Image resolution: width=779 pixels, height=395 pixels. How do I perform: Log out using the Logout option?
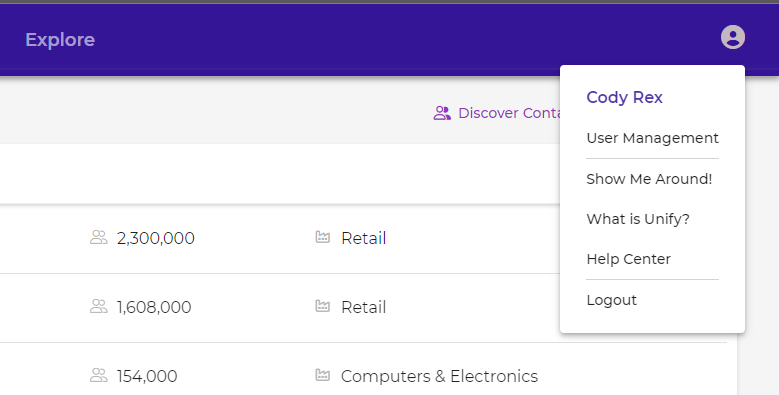(x=612, y=300)
